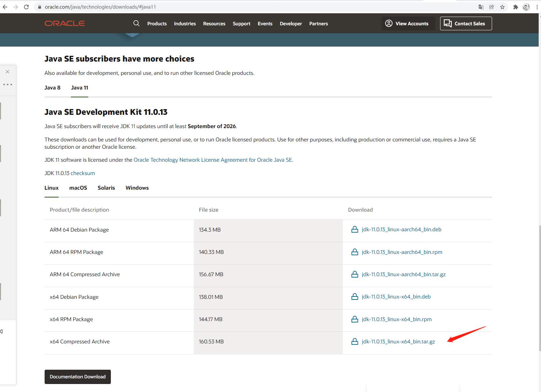Download jdk-11.0.13_linux-aarch64_bin.tar.gz
This screenshot has height=392, width=541.
click(404, 274)
